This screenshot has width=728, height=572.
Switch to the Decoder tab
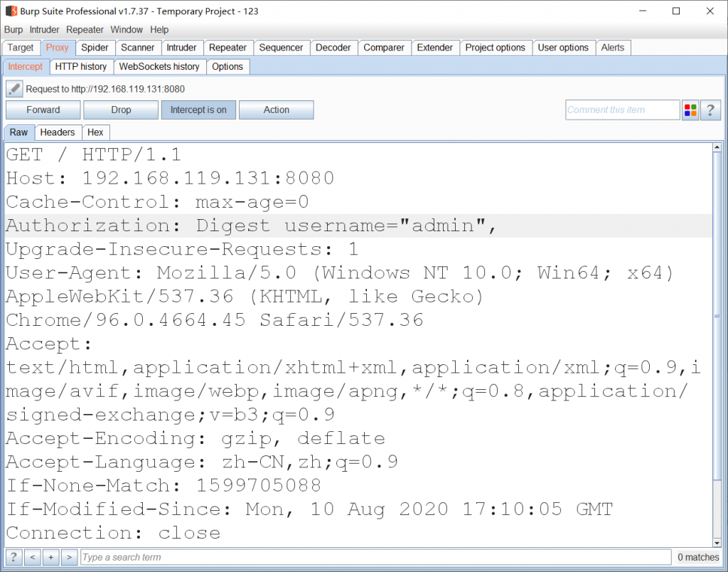pyautogui.click(x=333, y=48)
